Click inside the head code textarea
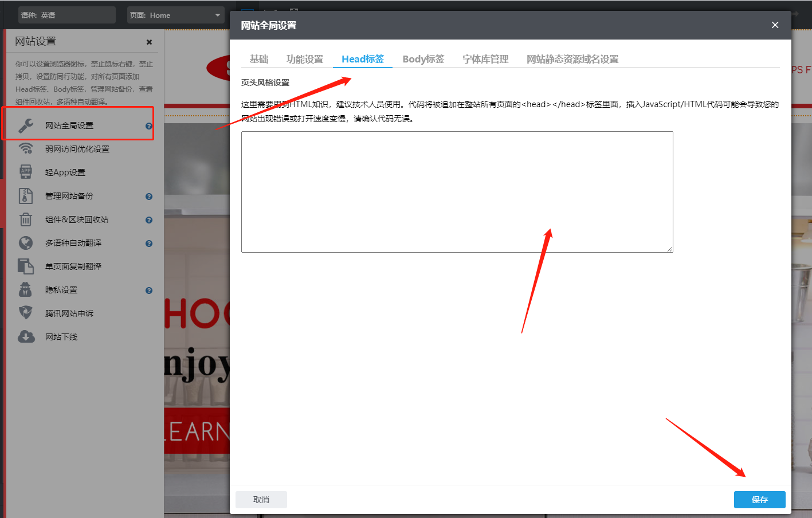Screen dimensions: 812x518 click(x=457, y=192)
